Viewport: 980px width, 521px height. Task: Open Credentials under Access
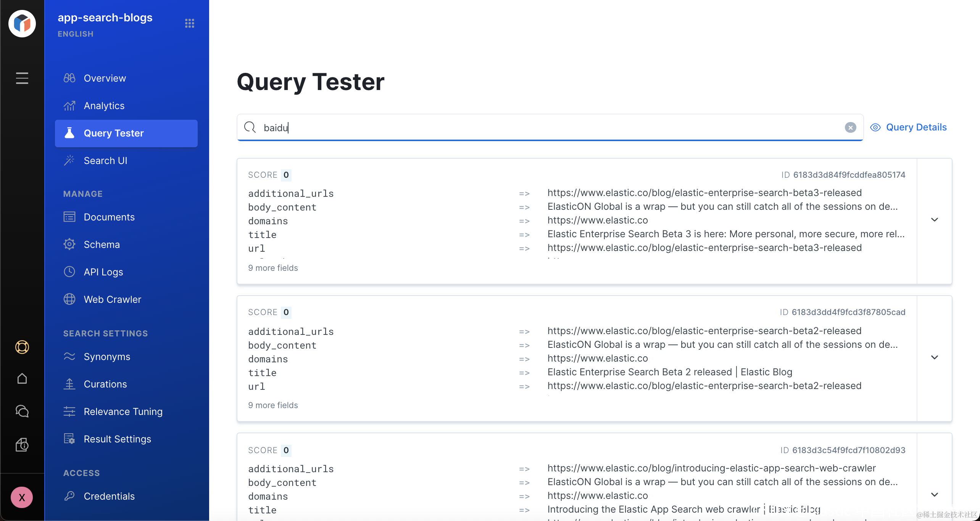pyautogui.click(x=109, y=496)
